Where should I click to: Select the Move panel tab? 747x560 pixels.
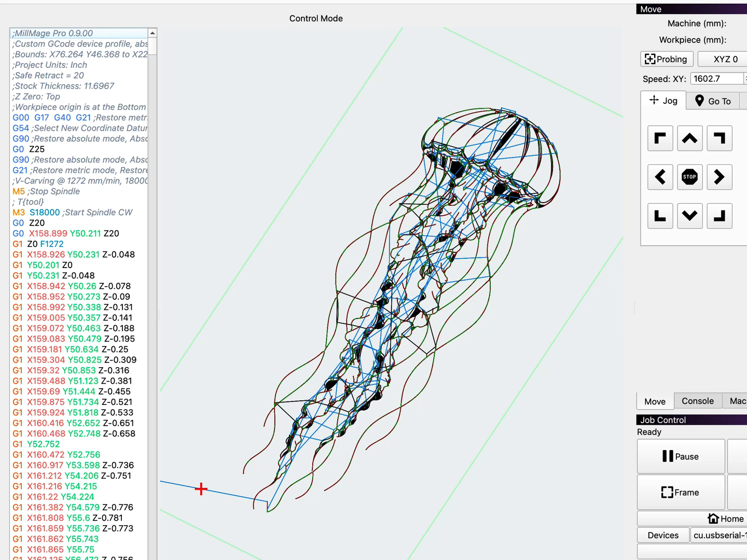pyautogui.click(x=655, y=401)
